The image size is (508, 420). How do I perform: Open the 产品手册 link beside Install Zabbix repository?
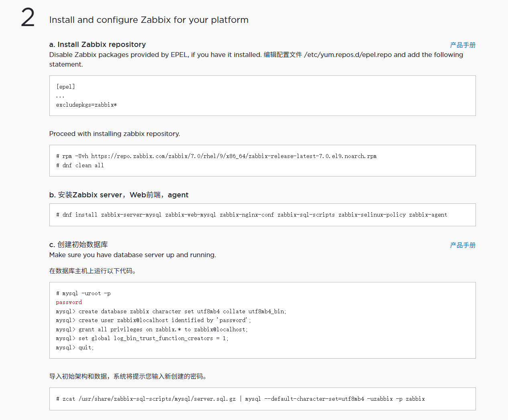(463, 45)
